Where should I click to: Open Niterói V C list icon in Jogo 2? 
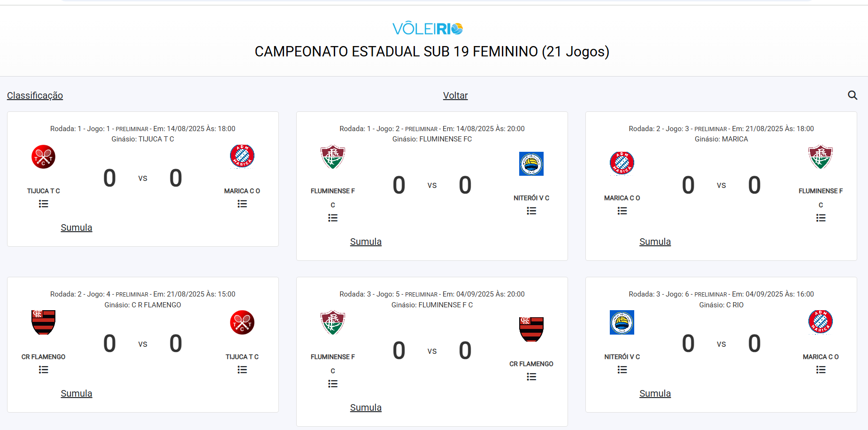click(x=531, y=211)
